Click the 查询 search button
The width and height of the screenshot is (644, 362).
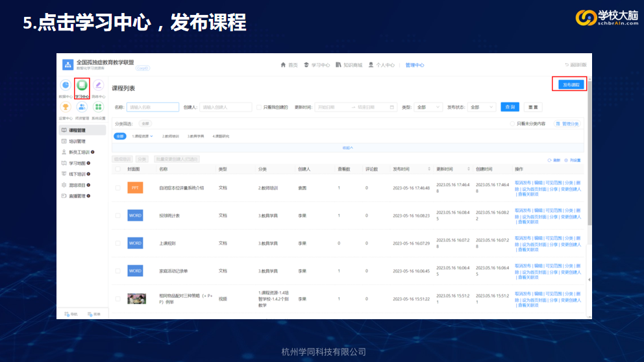point(510,107)
